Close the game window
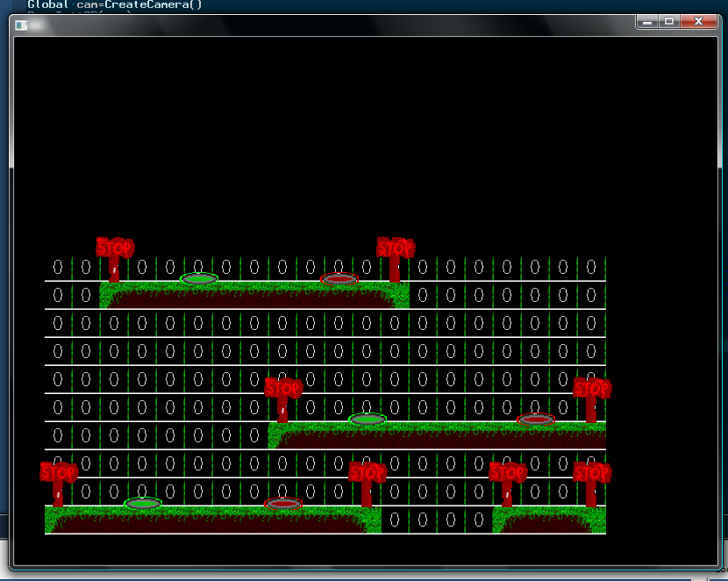The image size is (728, 581). 698,21
